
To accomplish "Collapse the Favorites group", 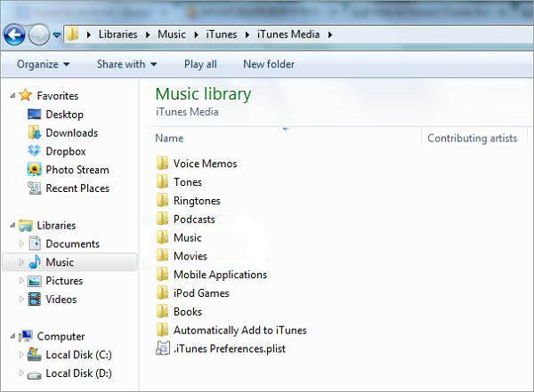I will pyautogui.click(x=12, y=96).
